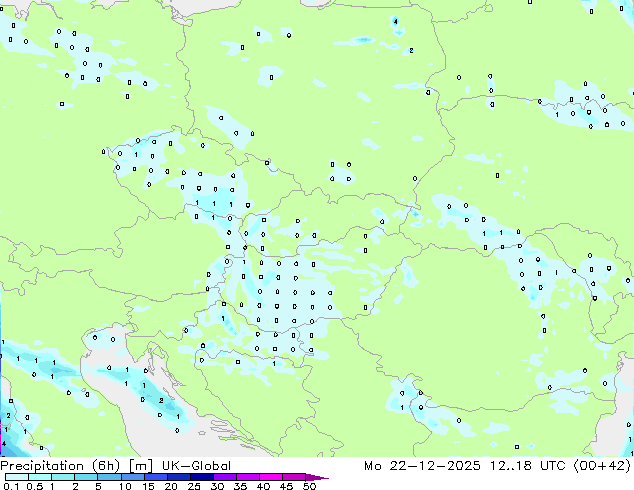Image resolution: width=634 pixels, height=490 pixels.
Task: Click the 2–5 legend color swatch
Action: pyautogui.click(x=86, y=477)
